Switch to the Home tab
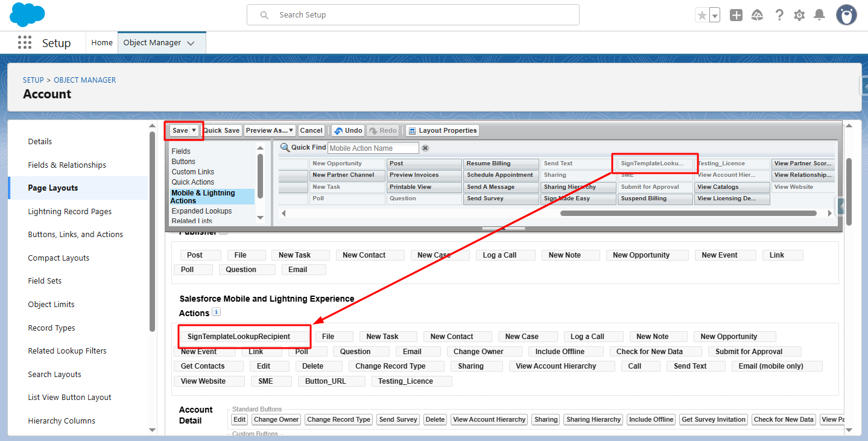 pos(102,43)
